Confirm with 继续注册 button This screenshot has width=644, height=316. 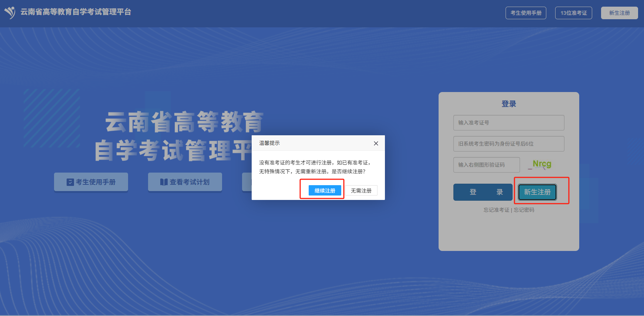click(325, 191)
